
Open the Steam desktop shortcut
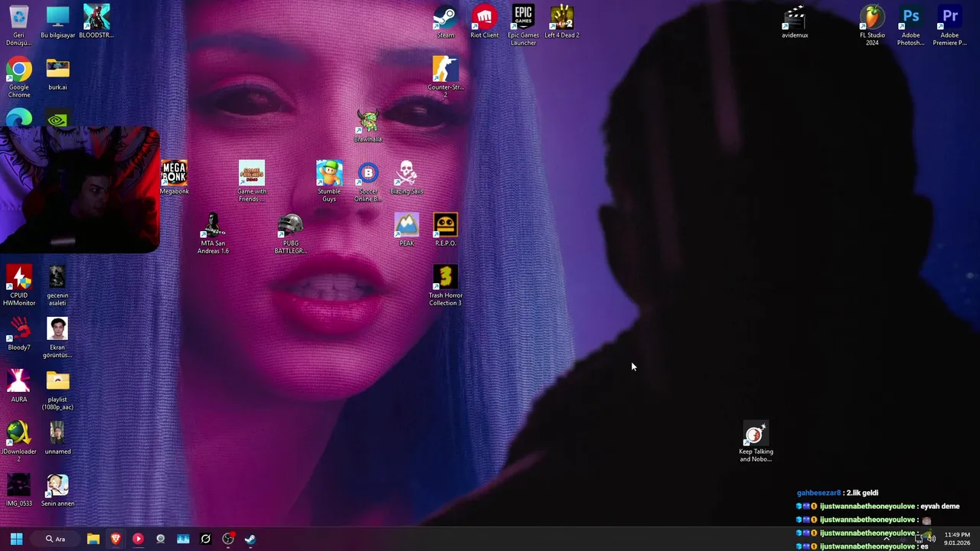pos(445,21)
